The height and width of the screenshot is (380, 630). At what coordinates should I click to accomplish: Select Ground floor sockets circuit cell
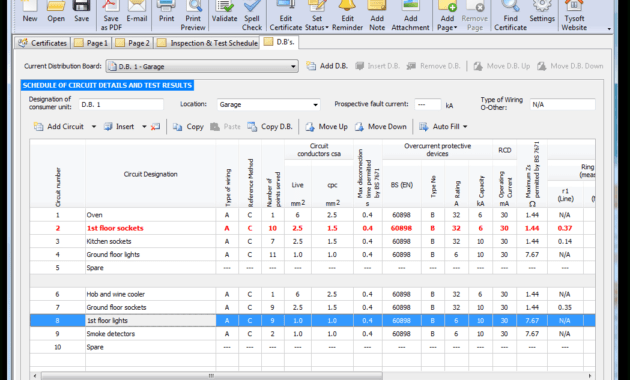[x=151, y=307]
